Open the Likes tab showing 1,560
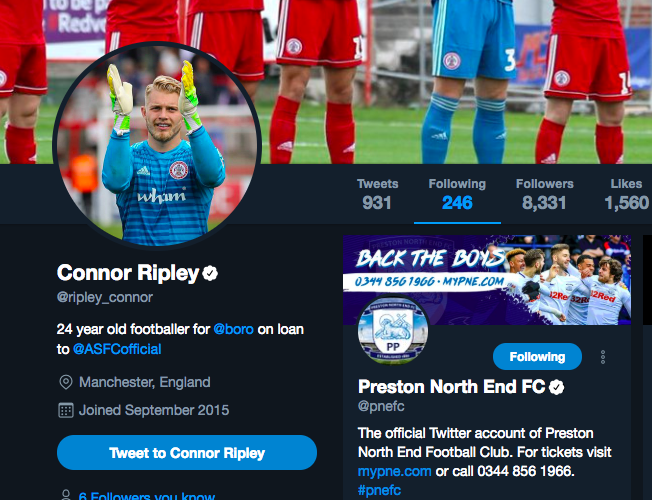Screen dimensions: 652x500 [626, 194]
